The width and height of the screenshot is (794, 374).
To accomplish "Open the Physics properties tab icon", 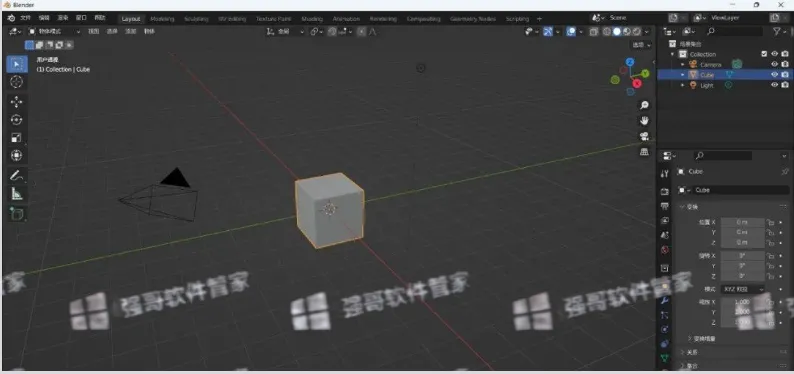I will click(665, 329).
